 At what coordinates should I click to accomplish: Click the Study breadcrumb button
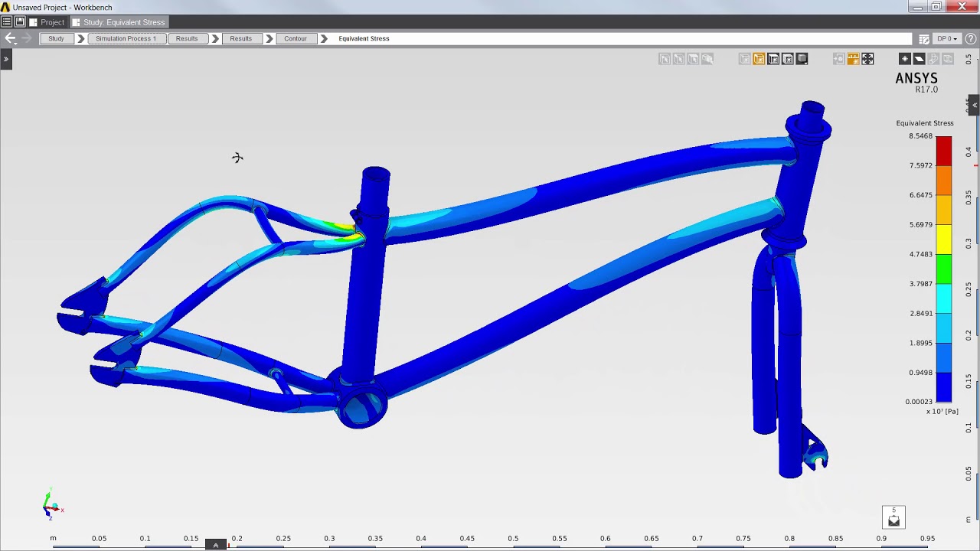[56, 38]
